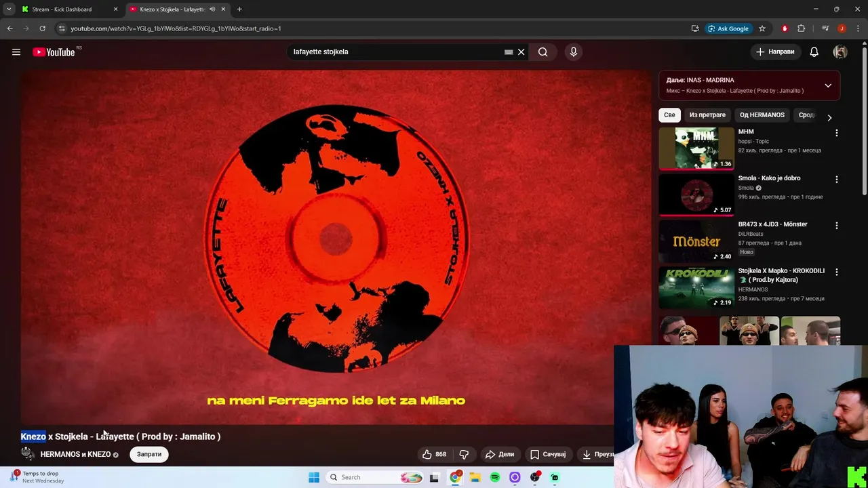868x488 pixels.
Task: Open 'Temps to drop' weather widget
Action: (37, 477)
